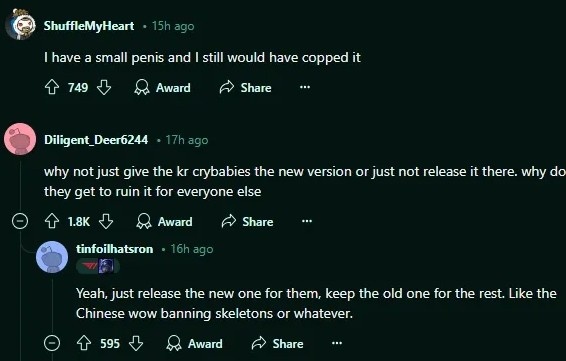Downvote tinfoilhatsron's reply

pos(136,343)
